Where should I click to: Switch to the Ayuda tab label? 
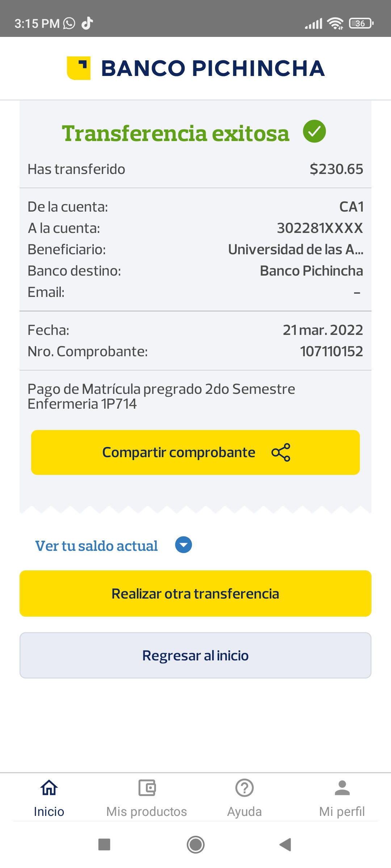(244, 812)
